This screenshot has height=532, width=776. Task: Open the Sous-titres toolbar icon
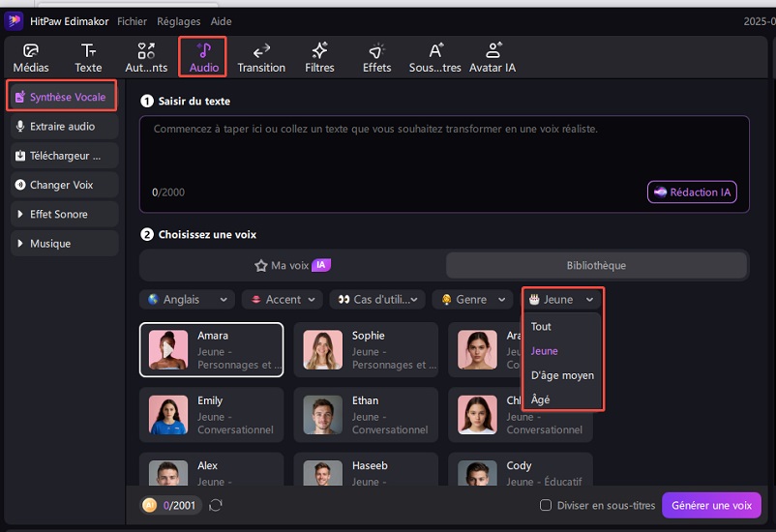point(434,57)
